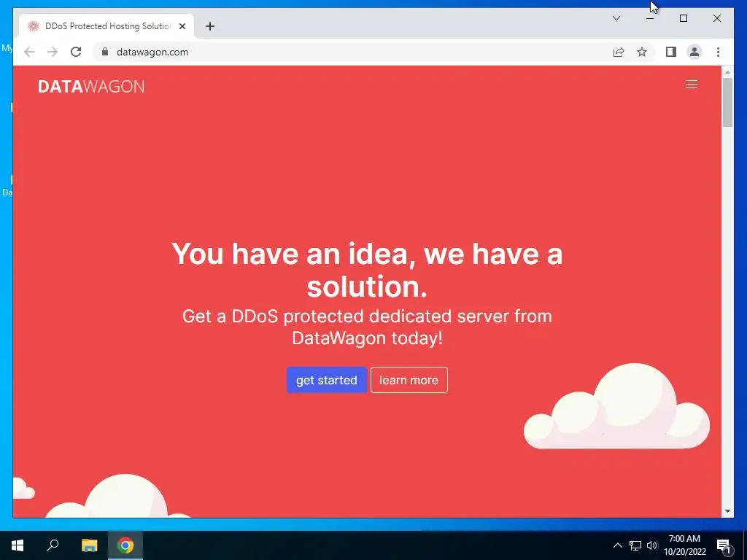
Task: Maximize the Chrome window
Action: tap(683, 18)
